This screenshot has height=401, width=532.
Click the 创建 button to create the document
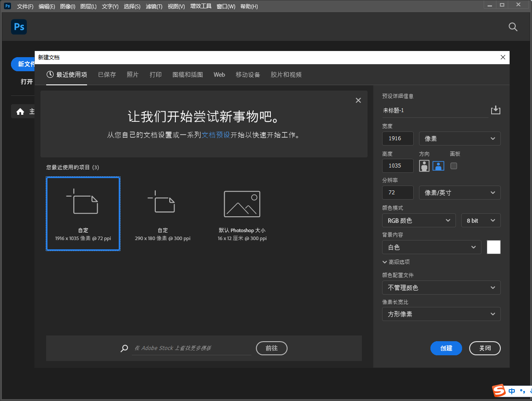click(446, 348)
